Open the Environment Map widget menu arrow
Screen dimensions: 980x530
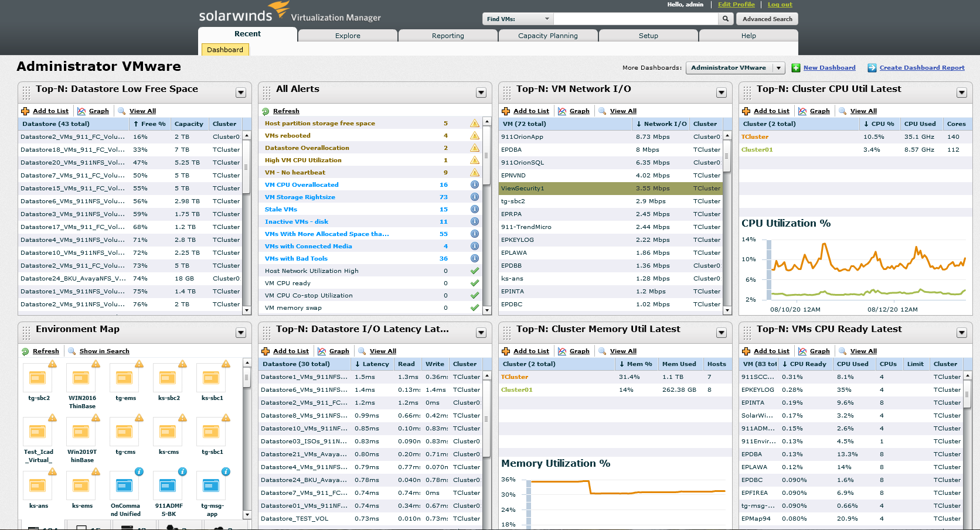click(x=241, y=333)
